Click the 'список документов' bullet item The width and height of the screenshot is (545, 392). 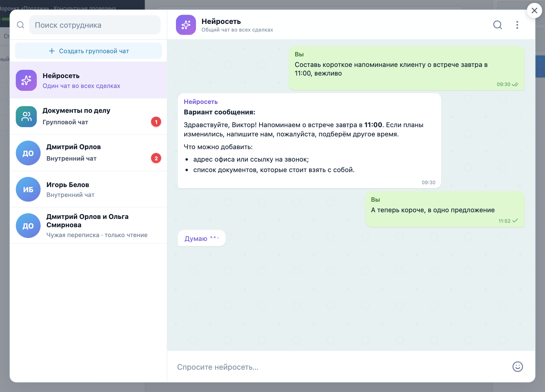coord(274,170)
